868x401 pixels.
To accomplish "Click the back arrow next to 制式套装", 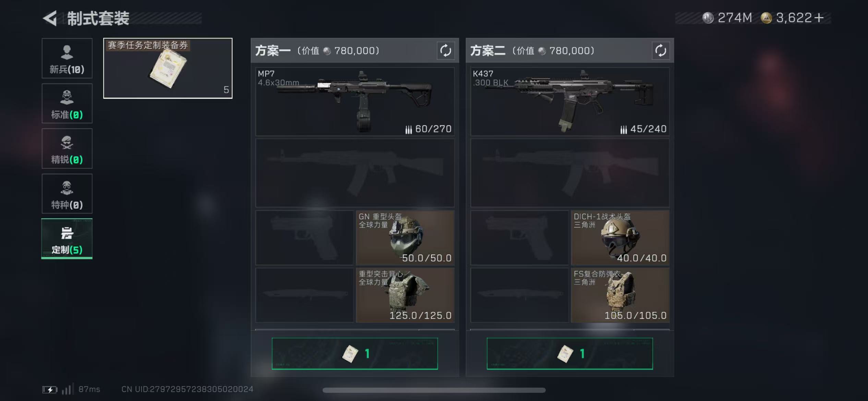I will point(50,18).
